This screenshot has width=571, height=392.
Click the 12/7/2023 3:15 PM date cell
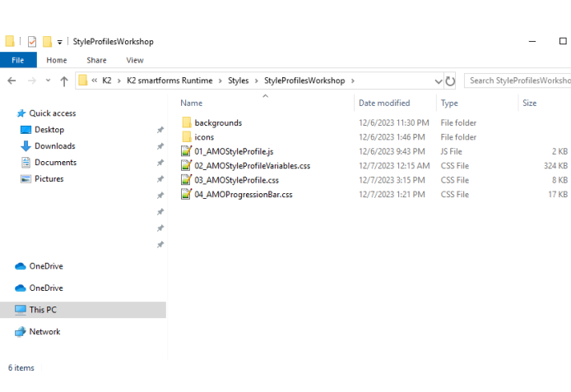click(392, 180)
